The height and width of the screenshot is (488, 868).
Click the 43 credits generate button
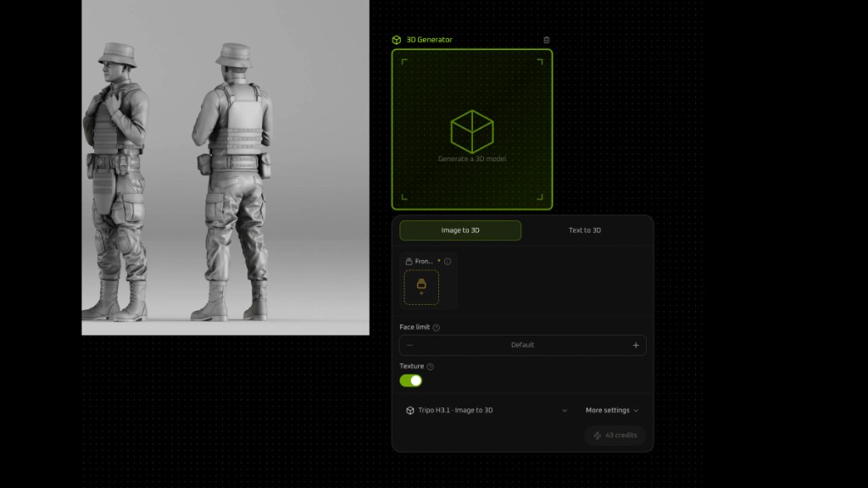[615, 435]
